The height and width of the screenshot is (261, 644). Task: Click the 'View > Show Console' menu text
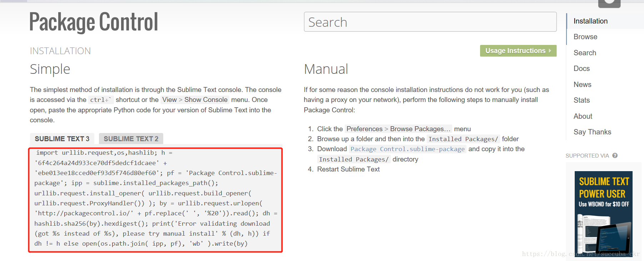click(195, 100)
